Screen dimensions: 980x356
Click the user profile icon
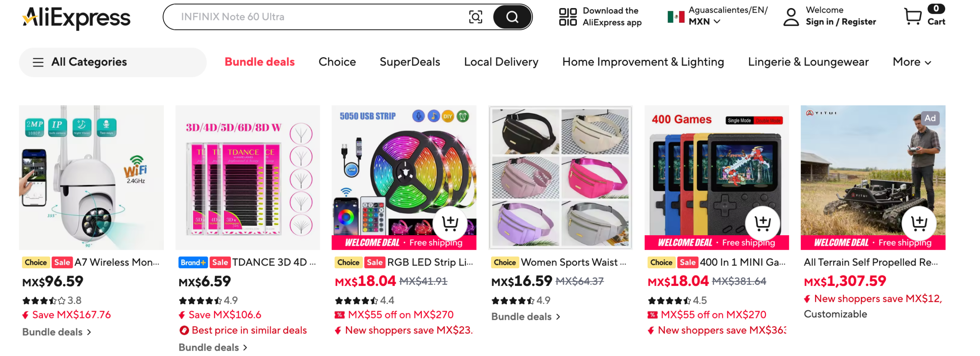pyautogui.click(x=791, y=17)
